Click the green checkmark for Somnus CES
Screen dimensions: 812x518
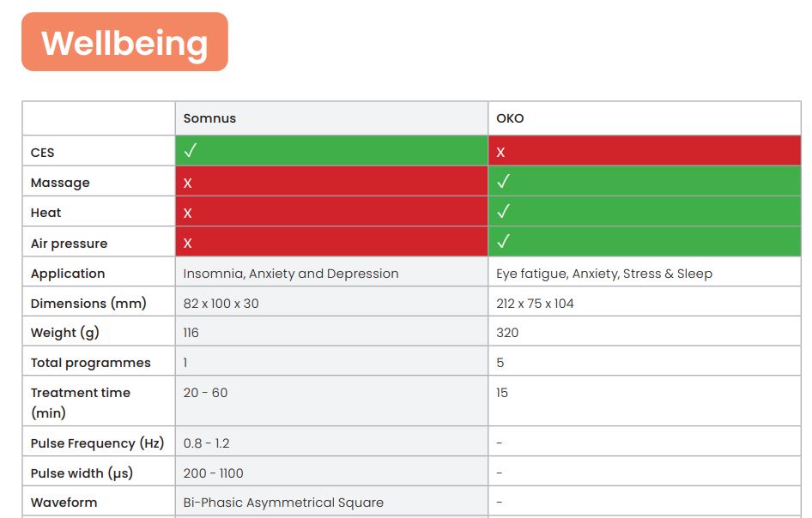point(190,151)
